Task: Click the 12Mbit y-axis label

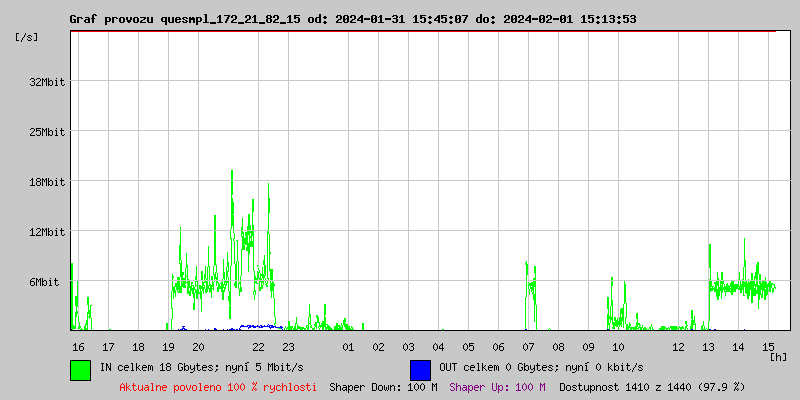Action: click(47, 232)
